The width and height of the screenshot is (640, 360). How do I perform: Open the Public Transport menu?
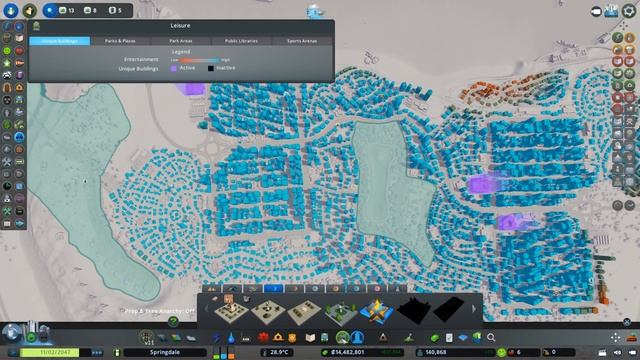pyautogui.click(x=324, y=338)
